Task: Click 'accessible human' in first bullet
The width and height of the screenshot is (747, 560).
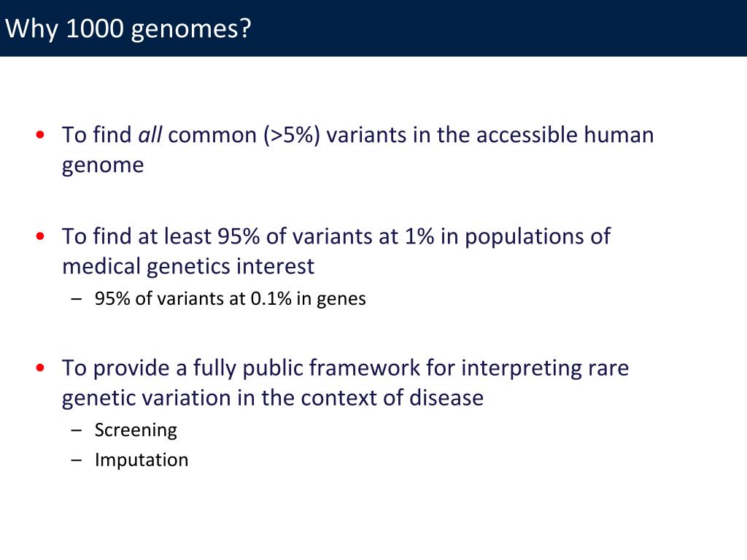Action: coord(565,135)
